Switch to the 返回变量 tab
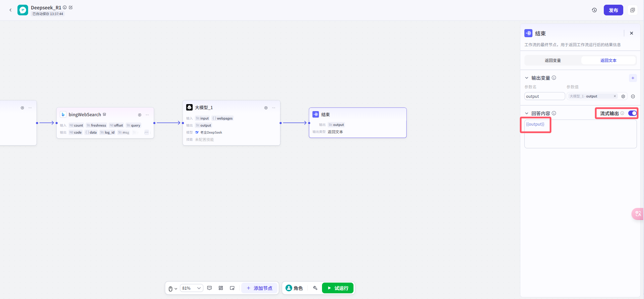Viewport: 644px width, 299px height. pyautogui.click(x=553, y=61)
